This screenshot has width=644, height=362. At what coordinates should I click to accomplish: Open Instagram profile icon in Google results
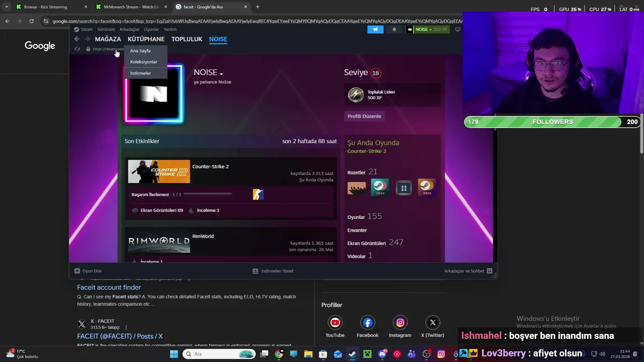(x=400, y=322)
